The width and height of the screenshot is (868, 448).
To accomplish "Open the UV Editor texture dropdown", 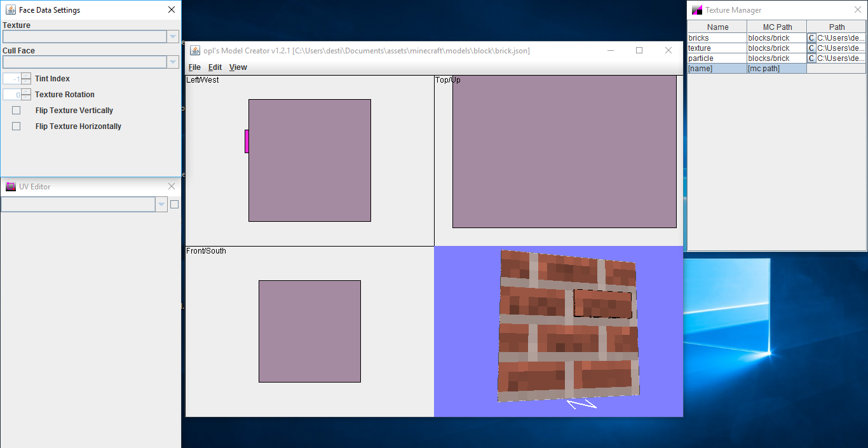I will (161, 204).
